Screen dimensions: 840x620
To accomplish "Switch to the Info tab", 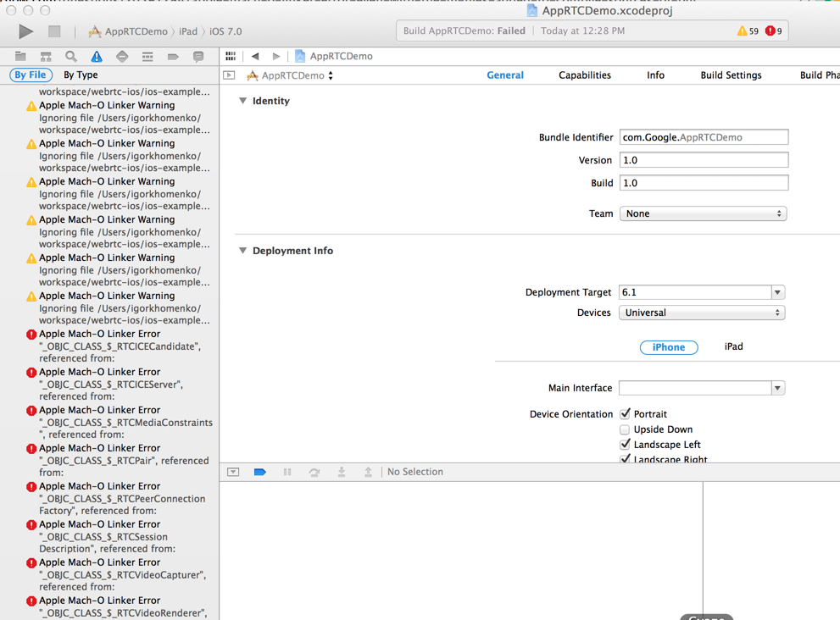I will click(655, 75).
